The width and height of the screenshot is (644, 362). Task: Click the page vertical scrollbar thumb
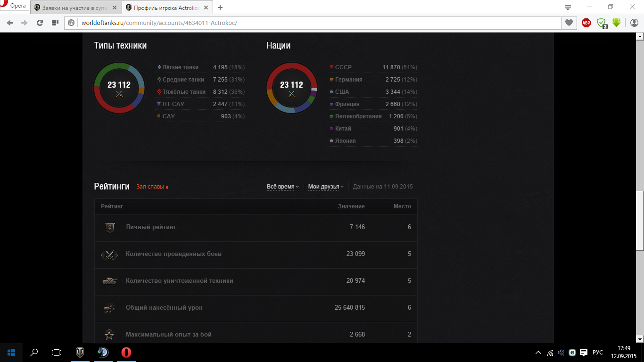(x=640, y=222)
